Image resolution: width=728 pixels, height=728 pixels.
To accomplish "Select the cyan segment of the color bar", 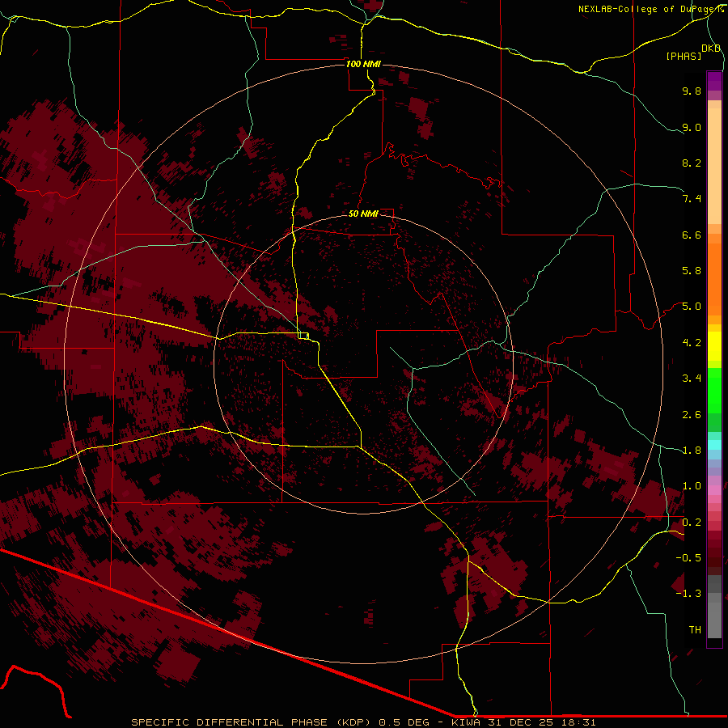I will (714, 445).
